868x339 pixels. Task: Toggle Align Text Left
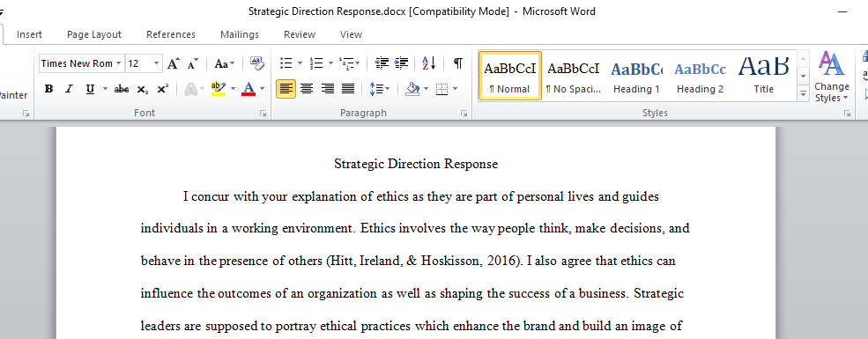click(286, 89)
